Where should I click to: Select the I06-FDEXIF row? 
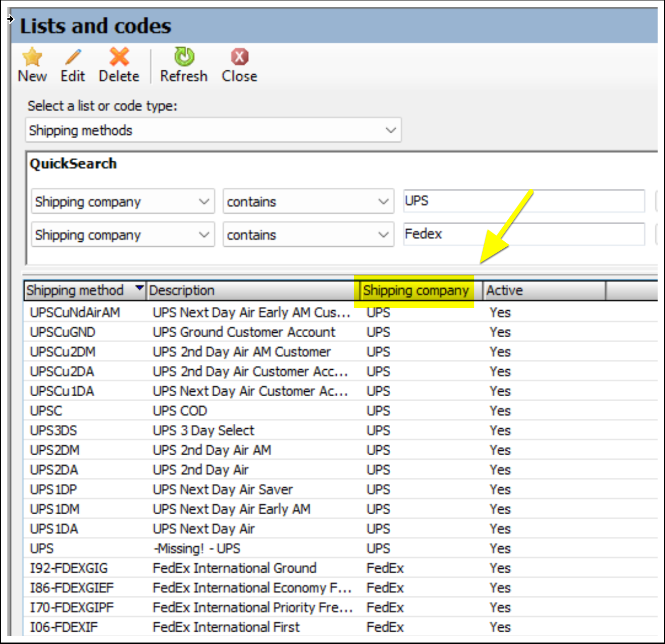tap(340, 627)
